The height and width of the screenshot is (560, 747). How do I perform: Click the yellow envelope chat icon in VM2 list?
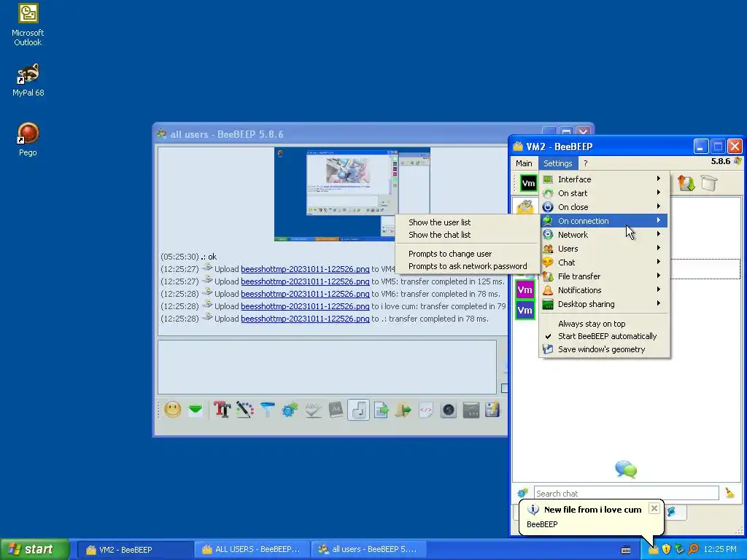tap(525, 206)
